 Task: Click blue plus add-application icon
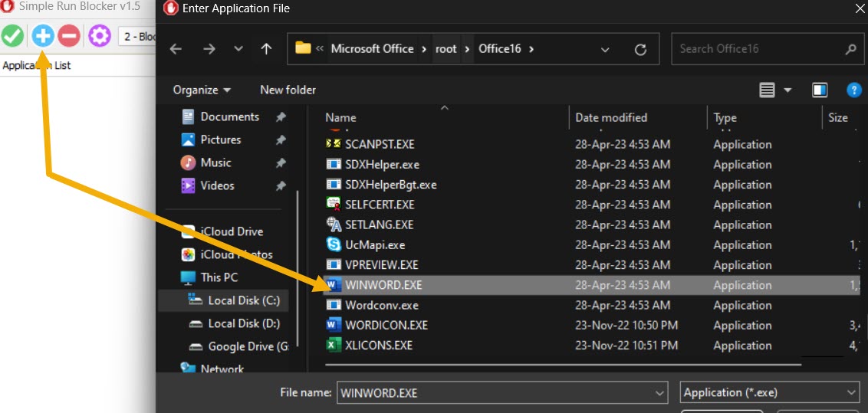[43, 37]
